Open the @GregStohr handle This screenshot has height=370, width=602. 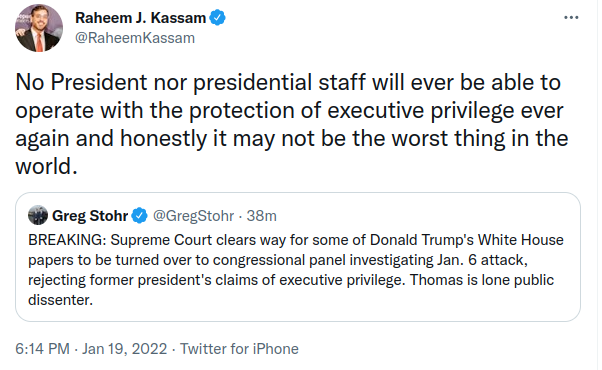pyautogui.click(x=194, y=216)
